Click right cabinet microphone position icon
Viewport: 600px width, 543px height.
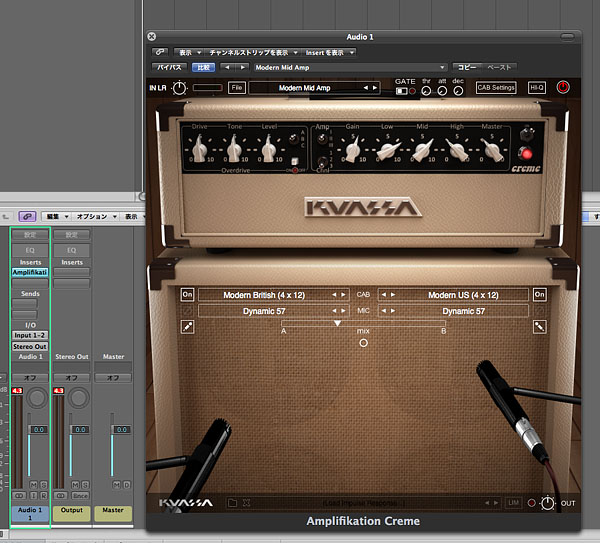[x=540, y=326]
